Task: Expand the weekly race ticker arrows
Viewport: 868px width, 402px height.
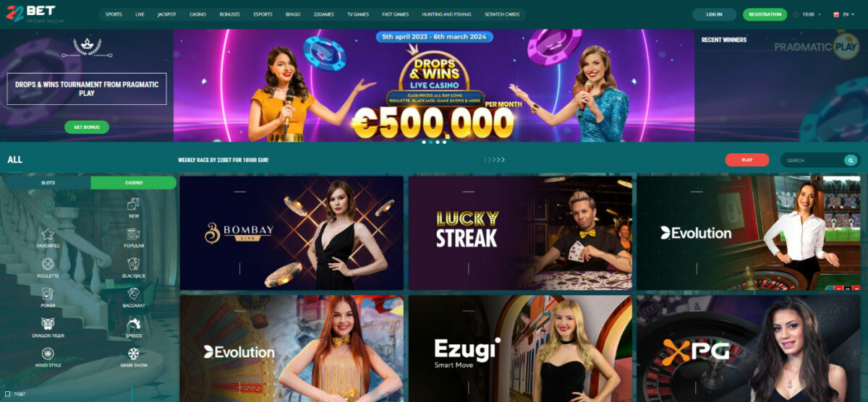Action: [x=494, y=160]
